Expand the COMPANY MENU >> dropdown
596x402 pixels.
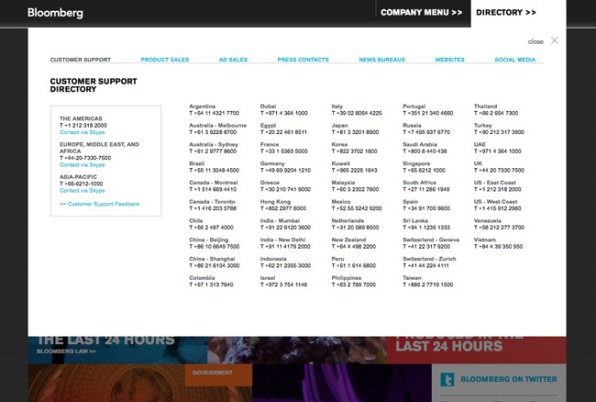point(421,13)
